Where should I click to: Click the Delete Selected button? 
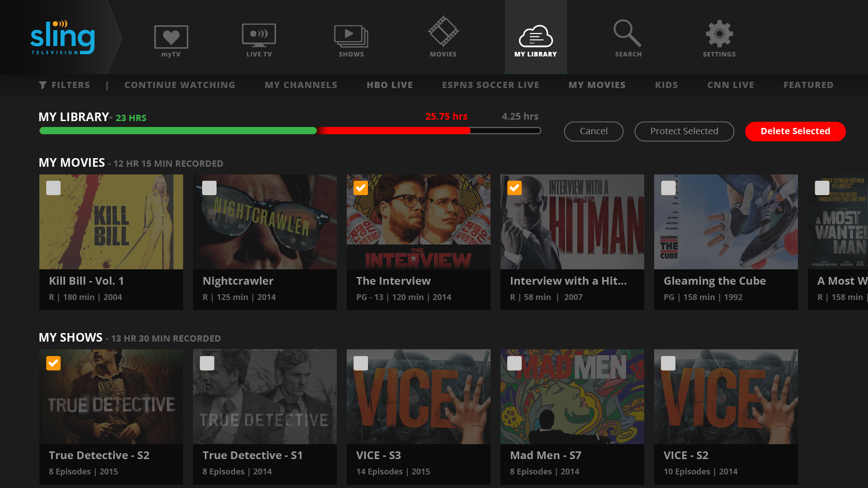pyautogui.click(x=795, y=131)
